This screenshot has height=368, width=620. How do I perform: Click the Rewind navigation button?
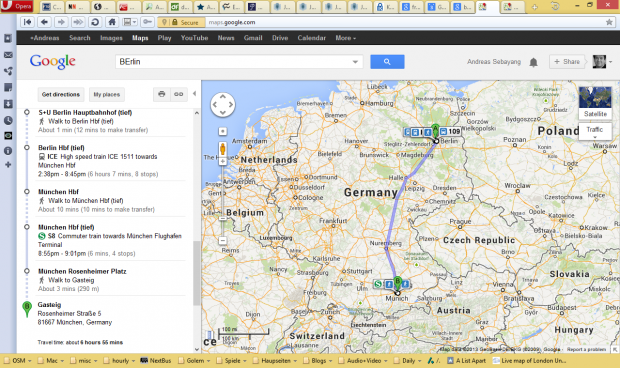[x=27, y=22]
